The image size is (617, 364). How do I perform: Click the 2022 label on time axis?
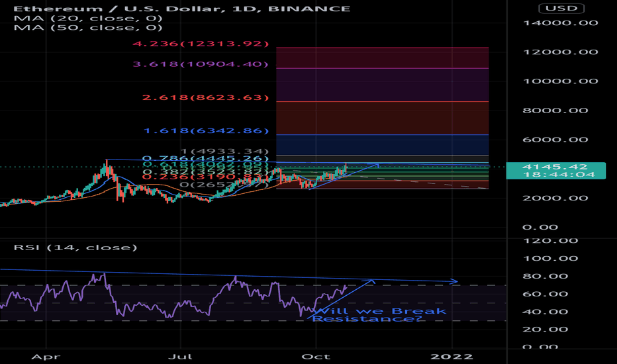(451, 357)
